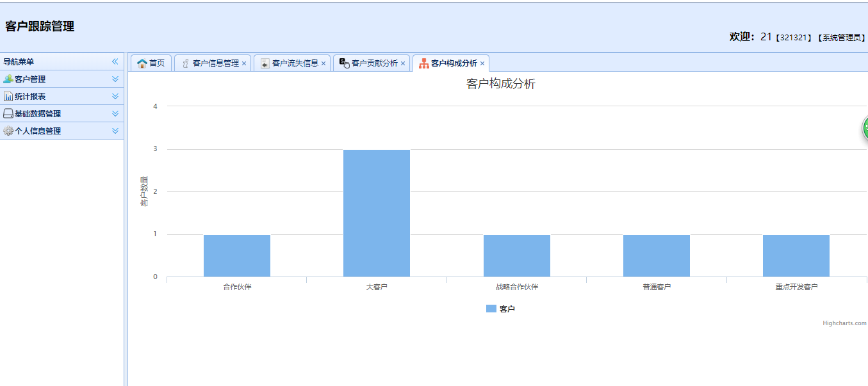Expand the 个人信息管理 section chevron
This screenshot has width=868, height=386.
click(115, 131)
